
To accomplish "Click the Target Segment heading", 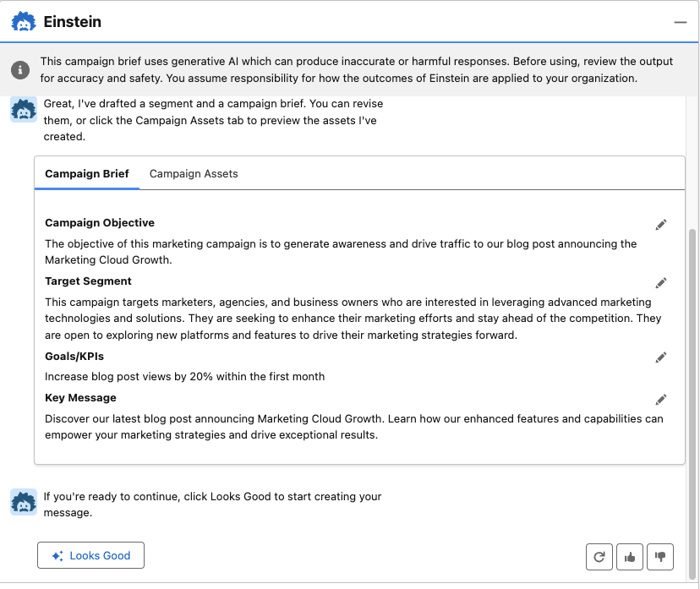I will click(x=88, y=281).
